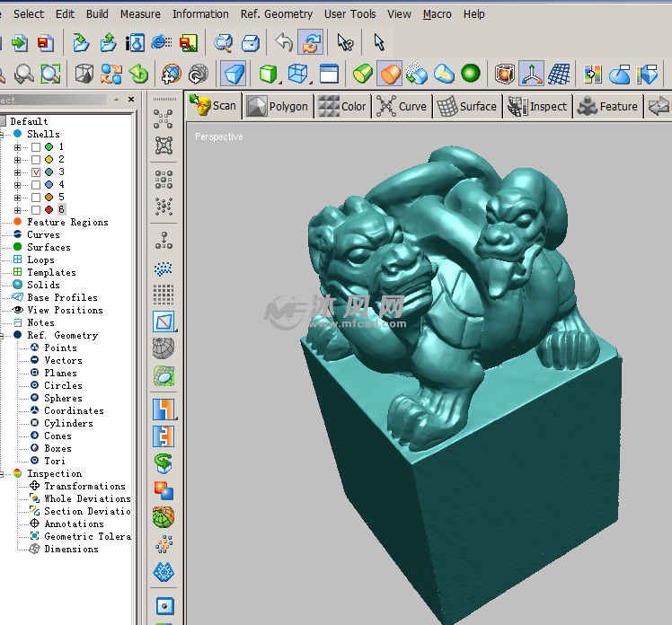
Task: Expand the shell 2 tree node
Action: pyautogui.click(x=17, y=159)
